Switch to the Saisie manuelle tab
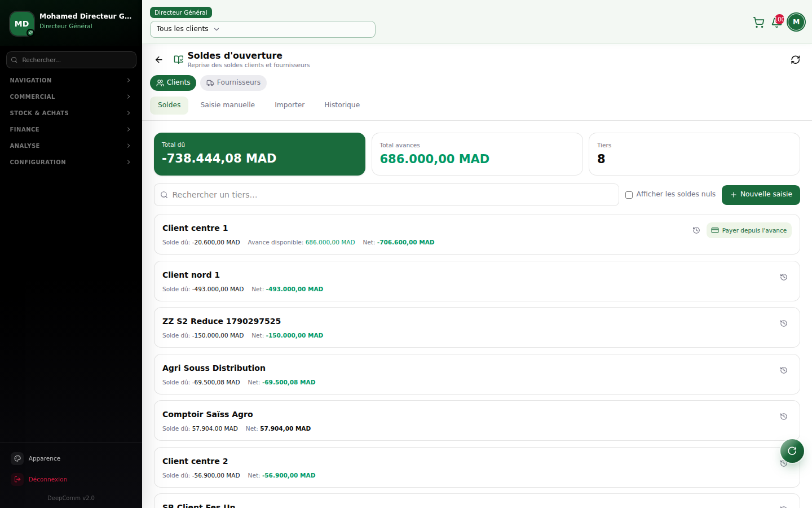The height and width of the screenshot is (508, 812). tap(228, 105)
